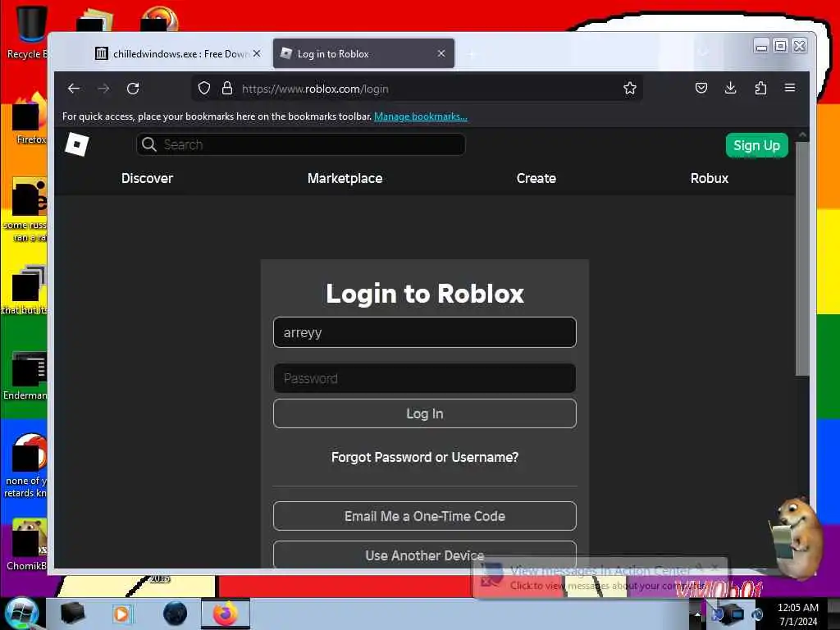
Task: Open the Robux page
Action: pyautogui.click(x=710, y=178)
